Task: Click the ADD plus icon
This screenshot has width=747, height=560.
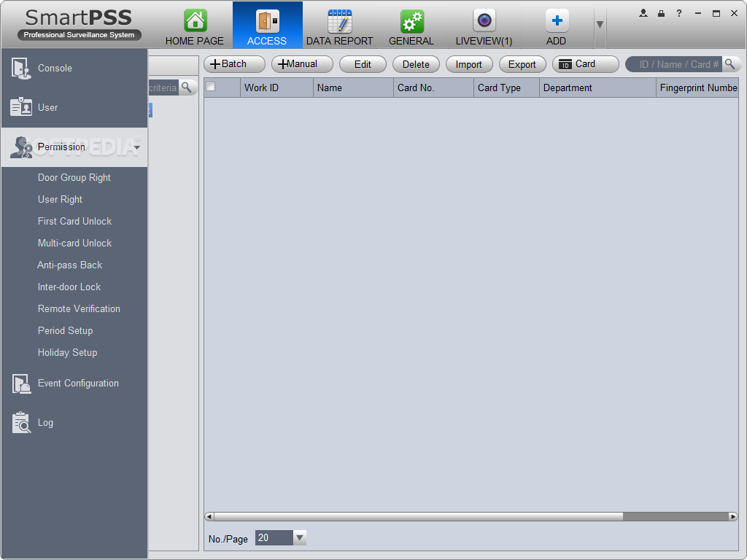Action: 557,21
